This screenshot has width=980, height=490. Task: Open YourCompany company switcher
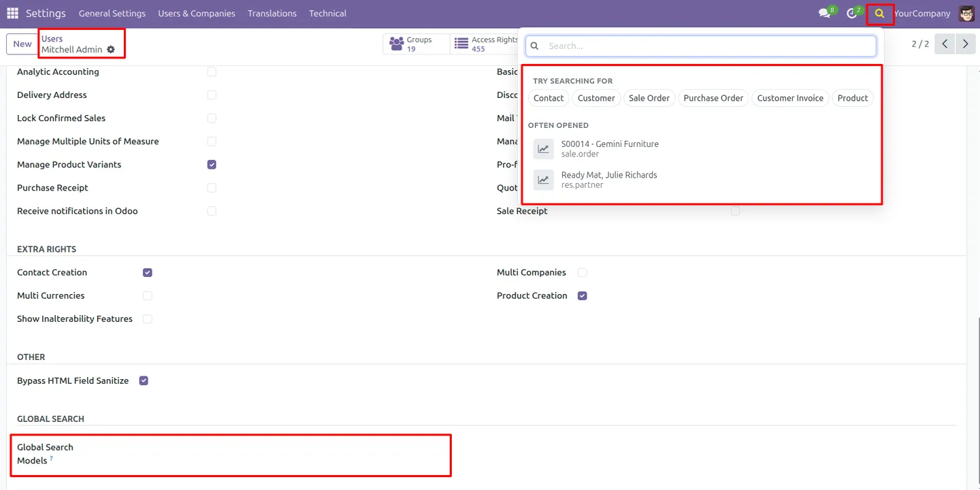click(922, 13)
